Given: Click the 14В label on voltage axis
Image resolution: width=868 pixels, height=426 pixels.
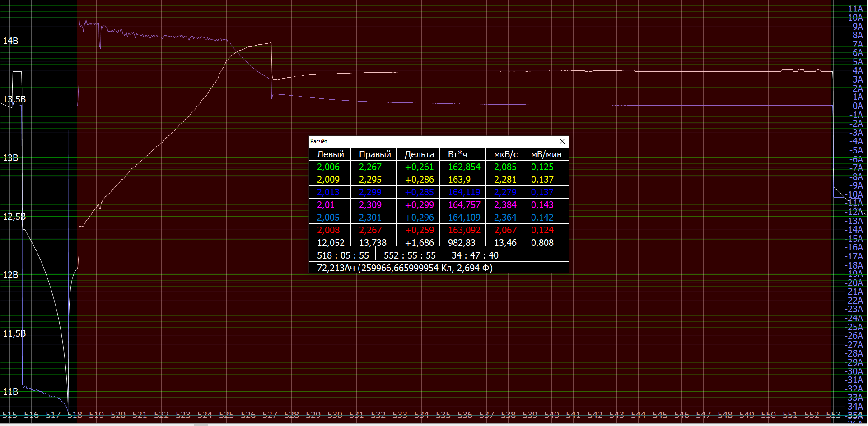Looking at the screenshot, I should pos(10,41).
